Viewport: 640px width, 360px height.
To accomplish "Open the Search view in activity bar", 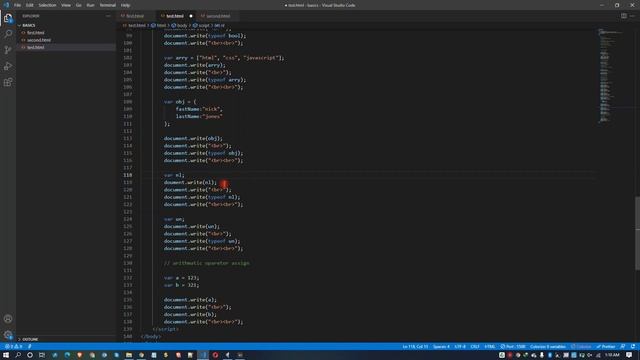I will click(x=8, y=34).
